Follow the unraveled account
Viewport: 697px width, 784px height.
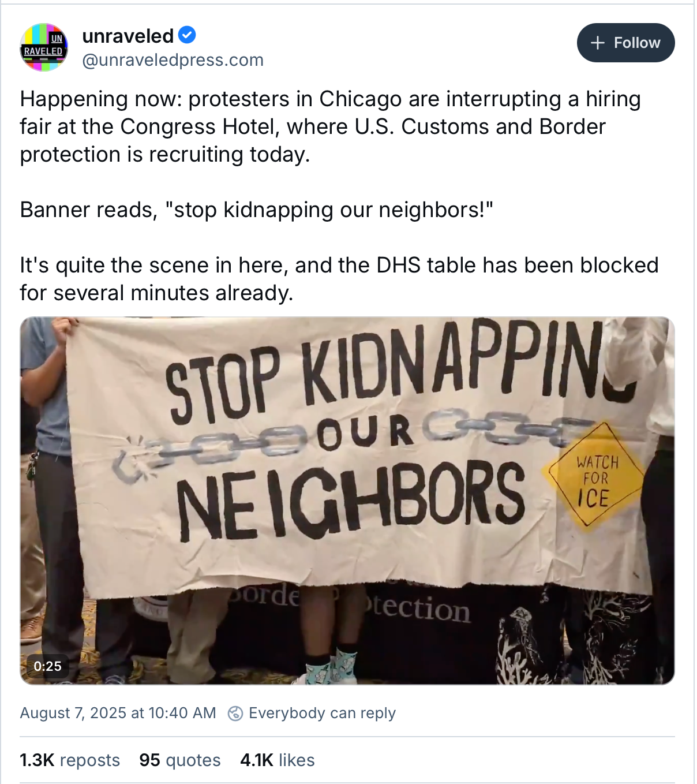(x=625, y=43)
